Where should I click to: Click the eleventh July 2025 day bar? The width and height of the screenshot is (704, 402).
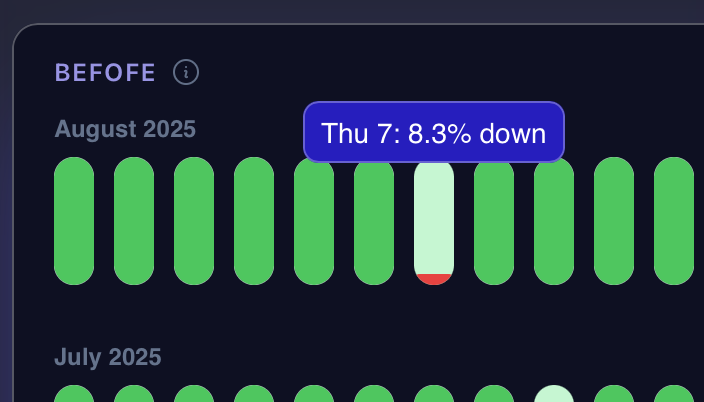click(674, 393)
